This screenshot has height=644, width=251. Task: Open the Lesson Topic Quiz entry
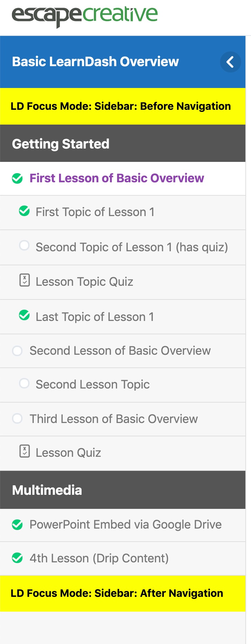coord(84,282)
